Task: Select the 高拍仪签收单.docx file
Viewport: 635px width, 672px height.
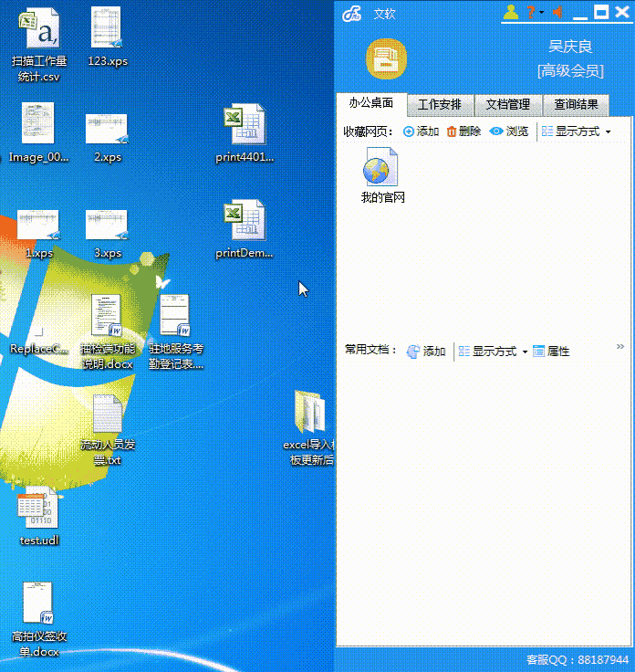Action: point(39,620)
